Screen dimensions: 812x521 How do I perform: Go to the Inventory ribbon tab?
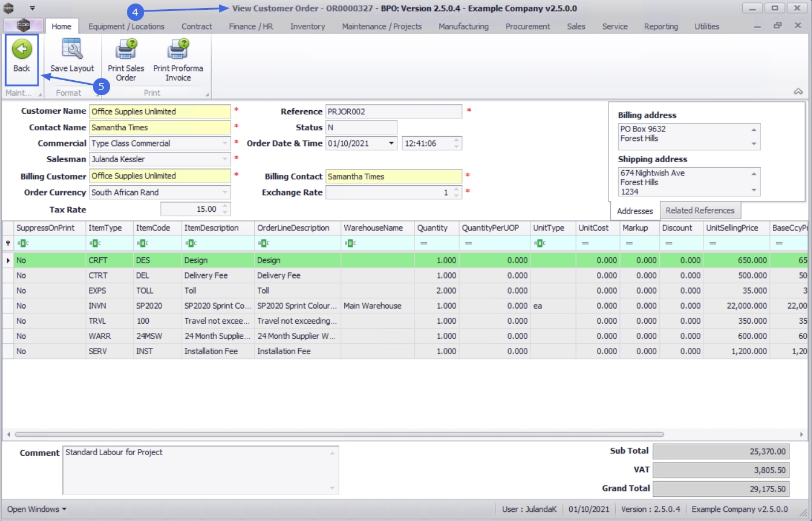[307, 27]
